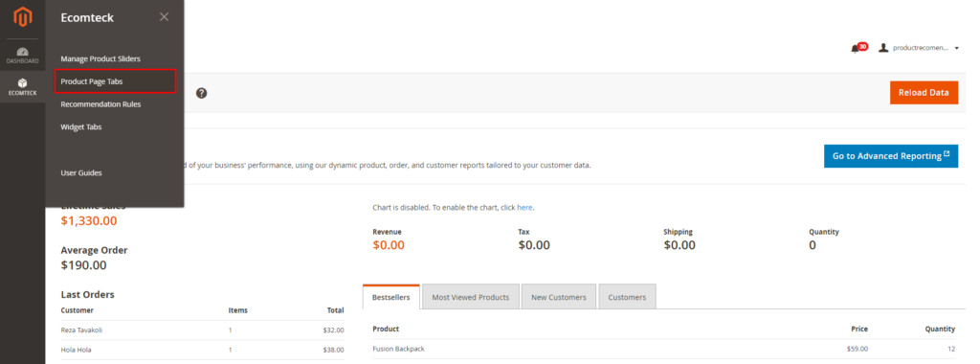
Task: Open User Guides menu item
Action: 81,172
